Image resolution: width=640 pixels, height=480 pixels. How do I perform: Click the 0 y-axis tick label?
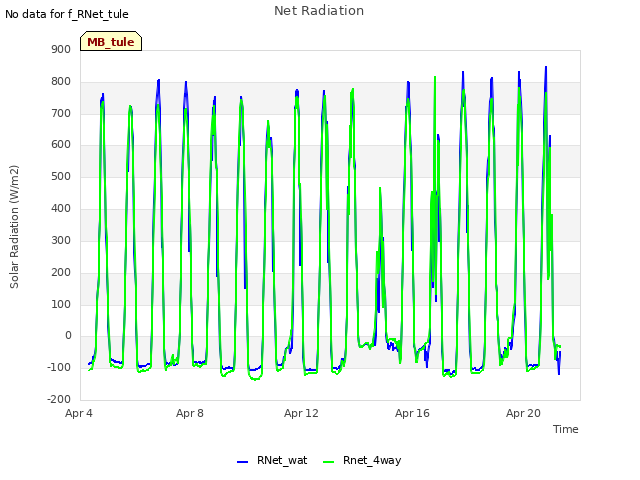coord(68,336)
